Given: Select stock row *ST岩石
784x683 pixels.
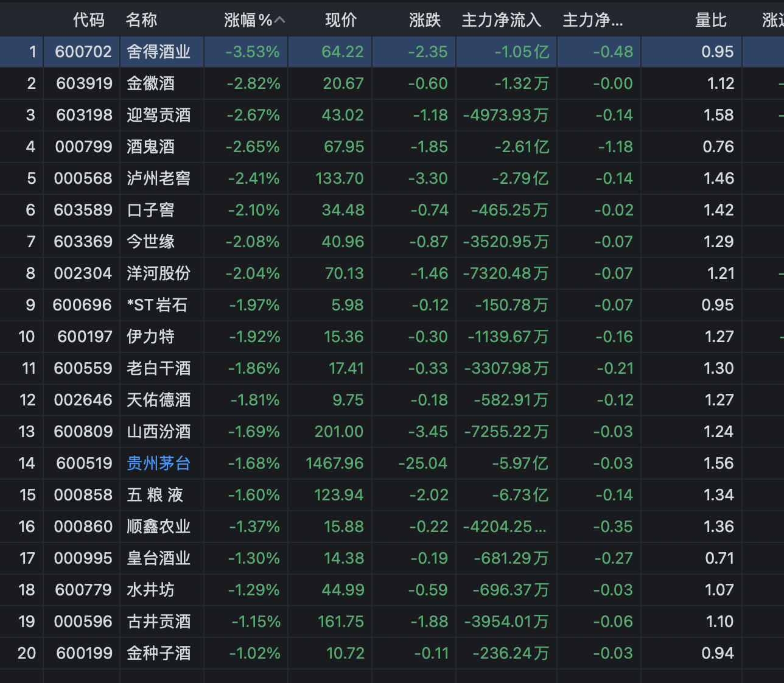Looking at the screenshot, I should (x=392, y=305).
